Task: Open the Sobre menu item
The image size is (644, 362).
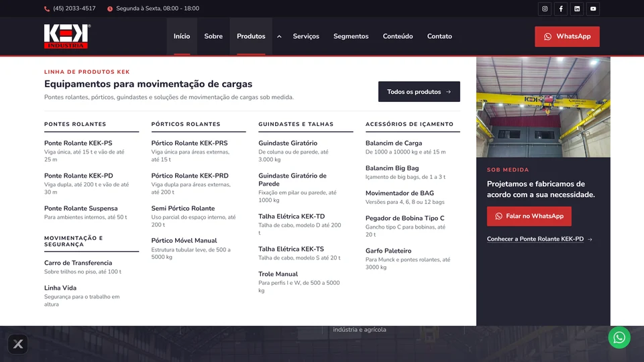Action: pos(213,36)
